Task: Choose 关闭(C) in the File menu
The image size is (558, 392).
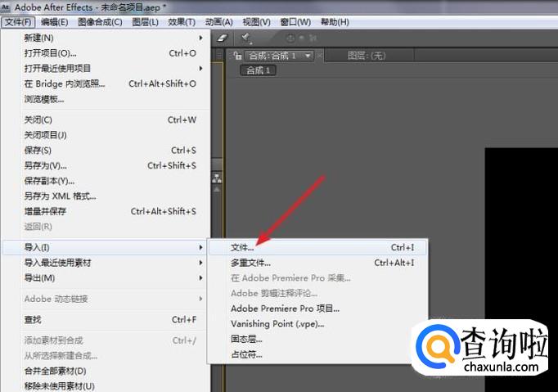Action: 106,120
